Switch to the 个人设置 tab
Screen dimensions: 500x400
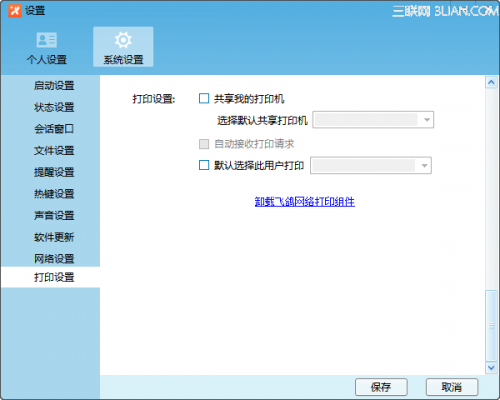[47, 47]
